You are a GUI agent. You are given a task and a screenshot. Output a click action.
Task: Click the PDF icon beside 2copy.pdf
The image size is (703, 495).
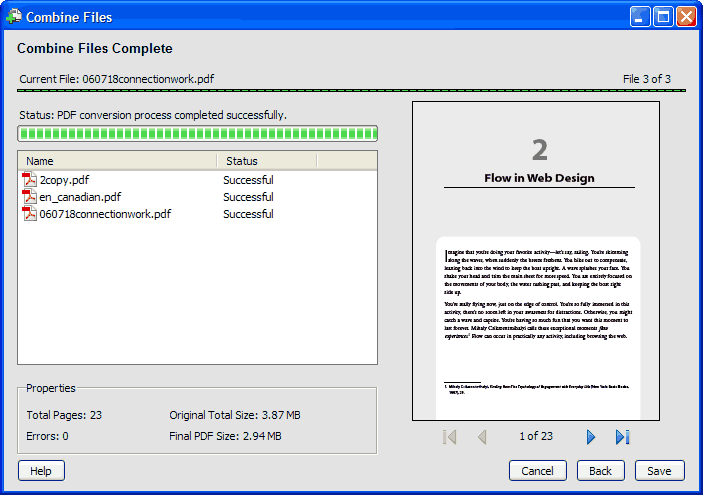pyautogui.click(x=30, y=180)
